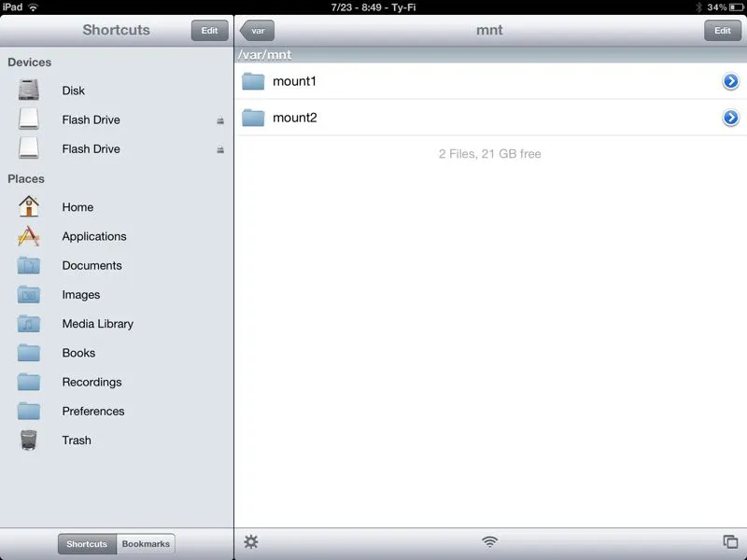This screenshot has height=560, width=747.
Task: Open the Applications shortcut
Action: [93, 236]
